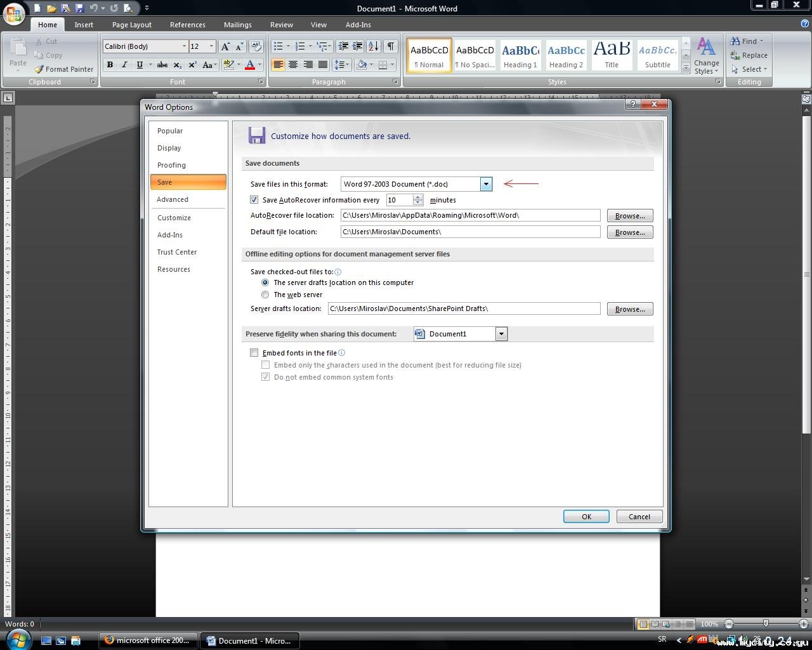
Task: Browse for AutoRecover file location
Action: coord(630,216)
